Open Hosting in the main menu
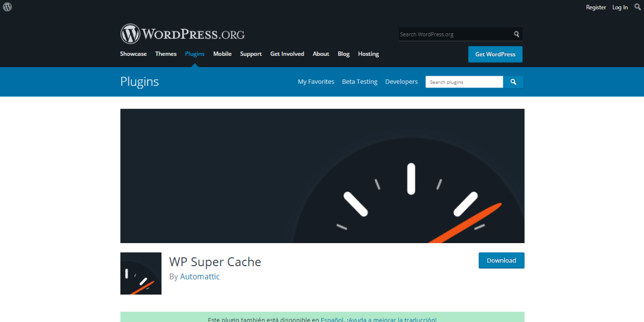The image size is (644, 322). point(368,54)
